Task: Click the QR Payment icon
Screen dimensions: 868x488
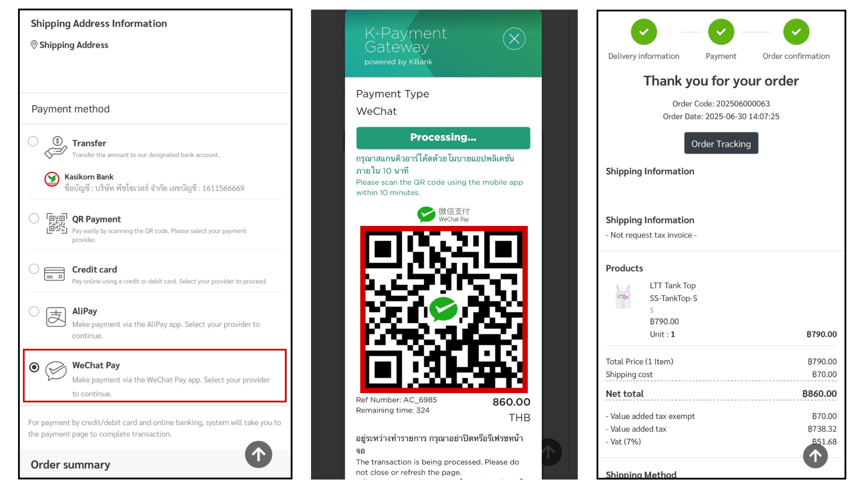Action: [57, 224]
